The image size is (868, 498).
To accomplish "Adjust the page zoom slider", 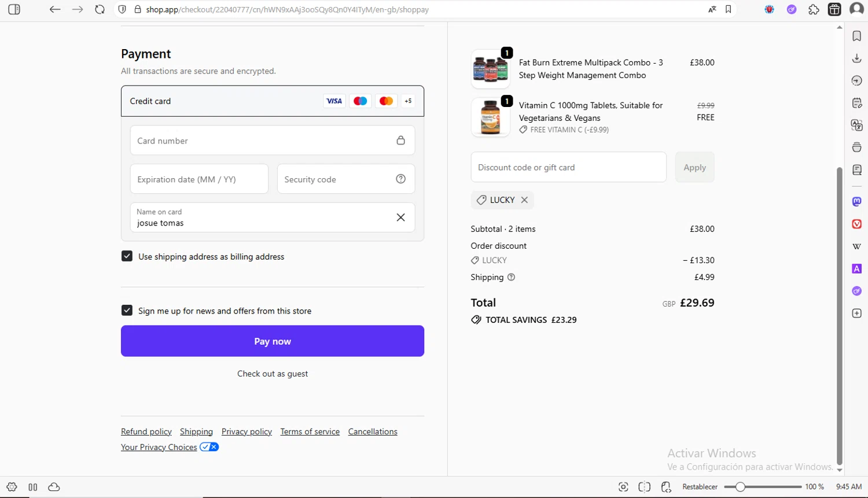I will pos(740,487).
